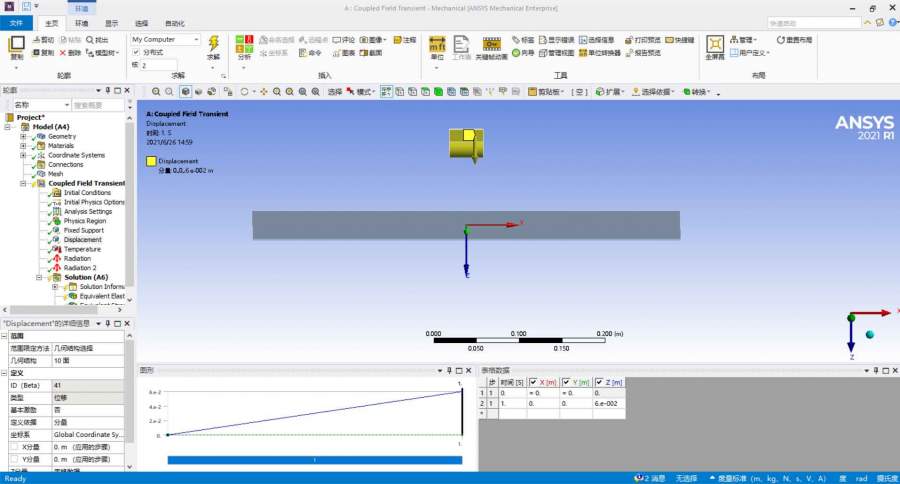This screenshot has height=484, width=900.
Task: Open the My Computer solve-process dropdown
Action: pos(165,40)
